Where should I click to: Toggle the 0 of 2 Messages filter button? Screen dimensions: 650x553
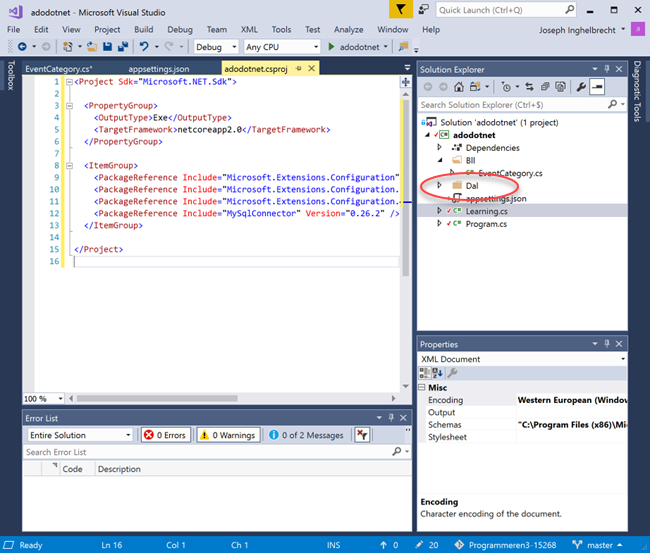pos(306,435)
